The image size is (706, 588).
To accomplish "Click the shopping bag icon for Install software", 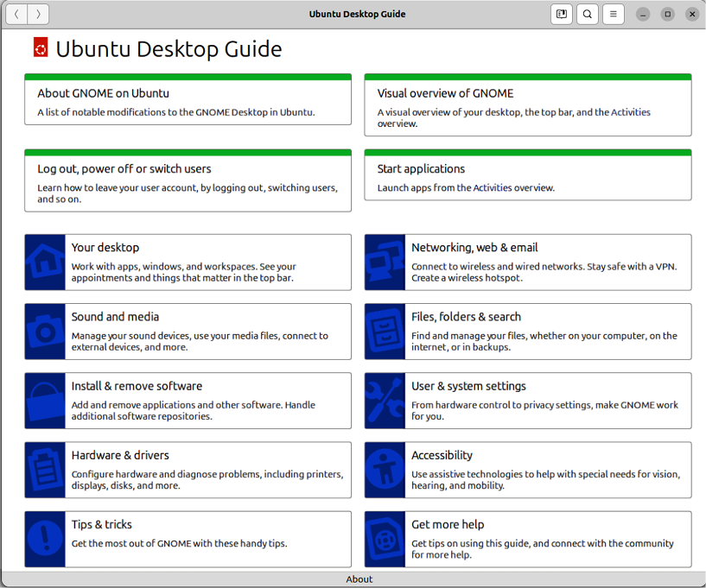I will (x=45, y=401).
